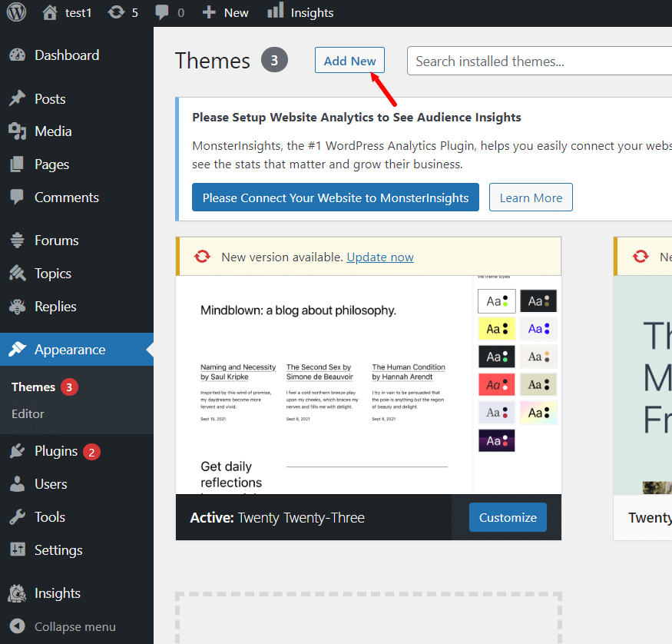Click Connect Your Website to MonsterInsights
Image resolution: width=672 pixels, height=644 pixels.
335,197
